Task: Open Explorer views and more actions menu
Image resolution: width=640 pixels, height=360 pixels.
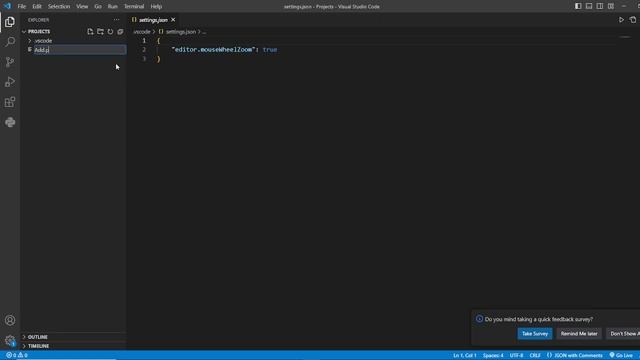Action: click(x=117, y=20)
